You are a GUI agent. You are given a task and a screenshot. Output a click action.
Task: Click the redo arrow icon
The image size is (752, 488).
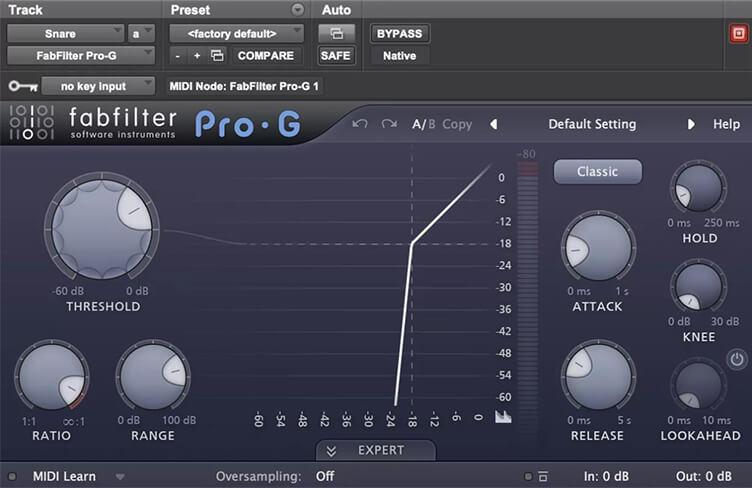click(389, 124)
